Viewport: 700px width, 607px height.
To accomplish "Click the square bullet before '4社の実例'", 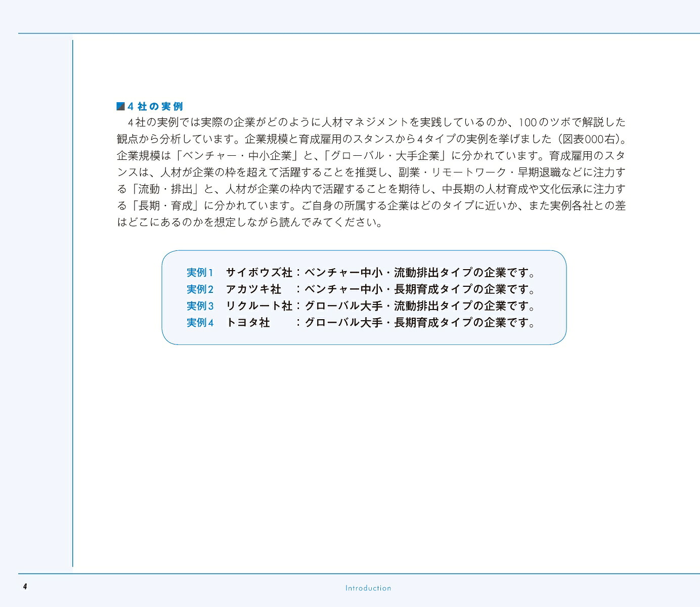I will [x=120, y=106].
